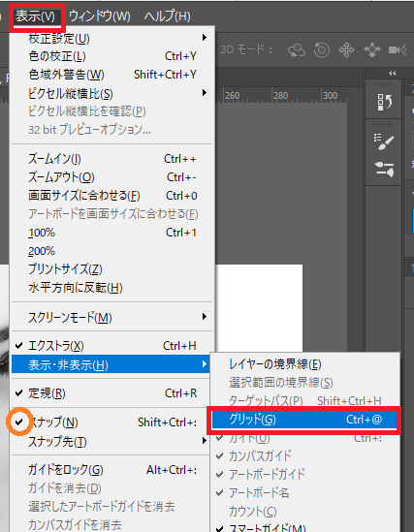Select the 3D slide camera icon
414x532 pixels.
[372, 50]
